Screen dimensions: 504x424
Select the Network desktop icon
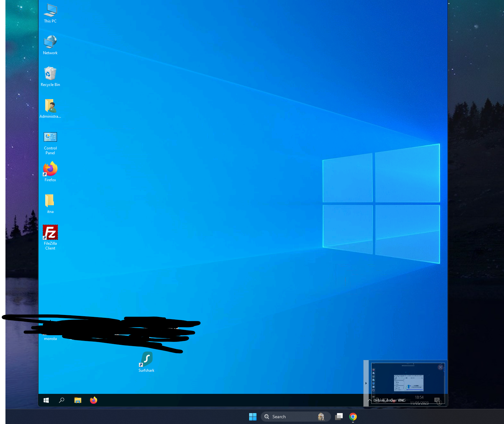pyautogui.click(x=50, y=45)
